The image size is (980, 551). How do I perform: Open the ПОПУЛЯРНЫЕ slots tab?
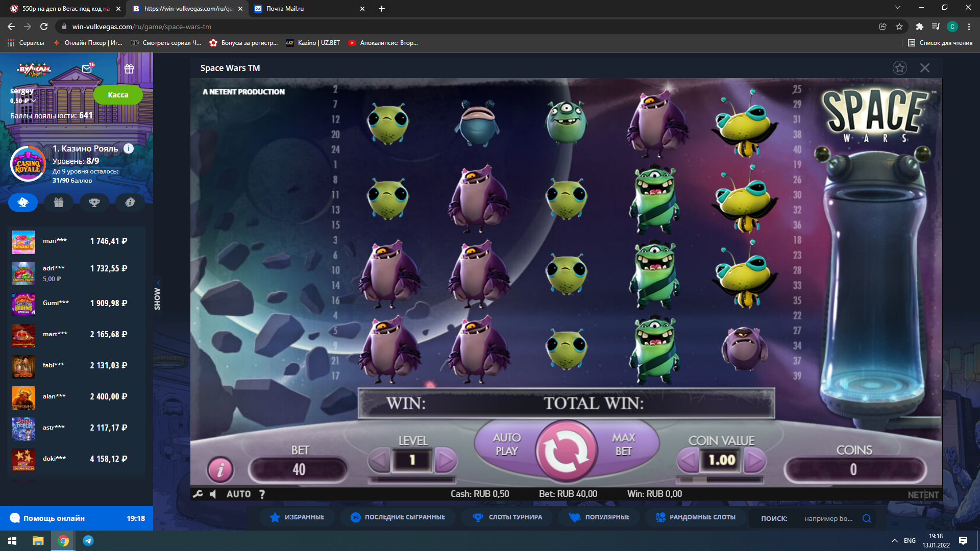[x=599, y=517]
